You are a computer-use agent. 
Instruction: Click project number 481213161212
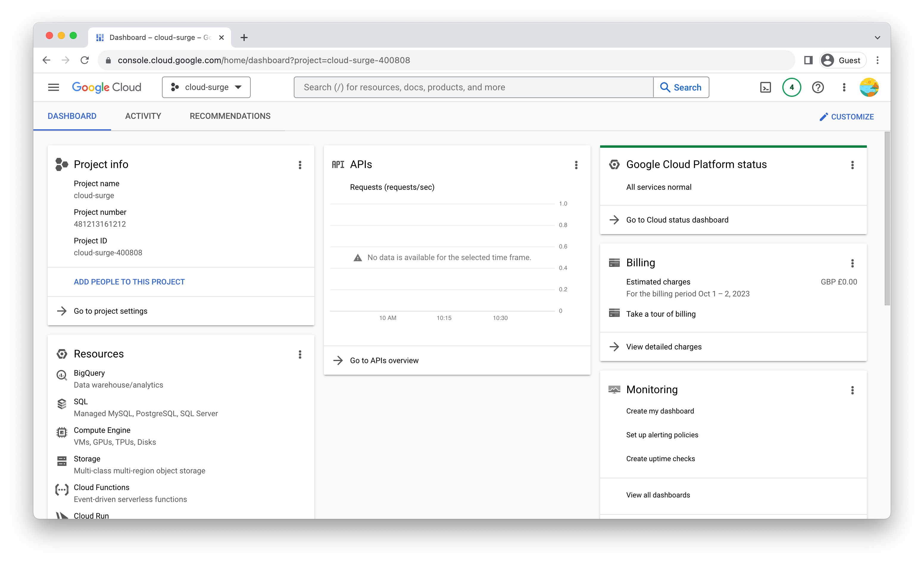100,224
